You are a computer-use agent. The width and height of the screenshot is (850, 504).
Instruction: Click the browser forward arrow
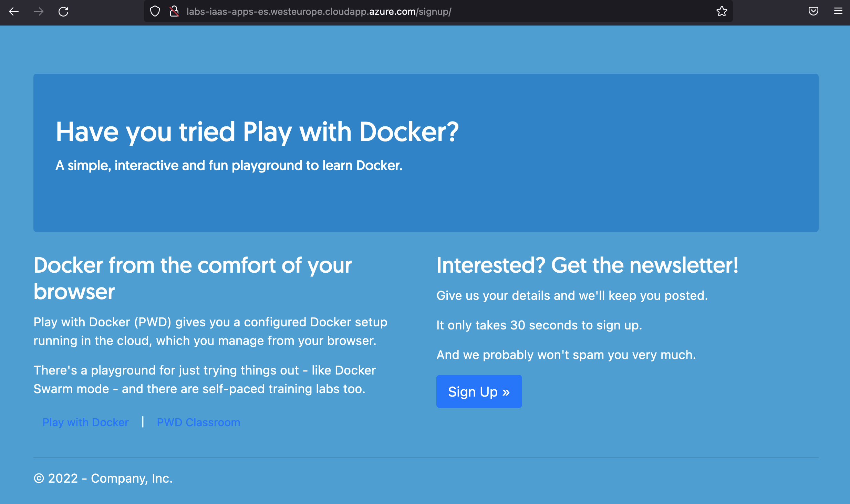pyautogui.click(x=39, y=11)
